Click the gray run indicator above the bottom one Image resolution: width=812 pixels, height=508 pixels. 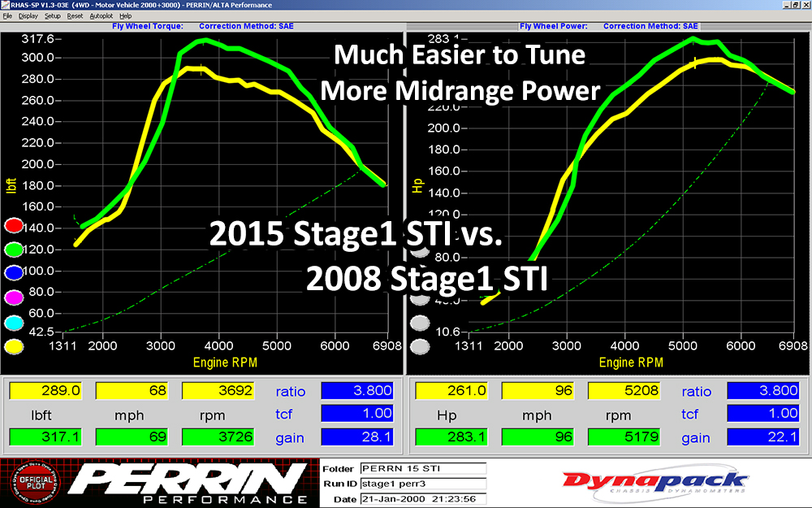click(420, 323)
